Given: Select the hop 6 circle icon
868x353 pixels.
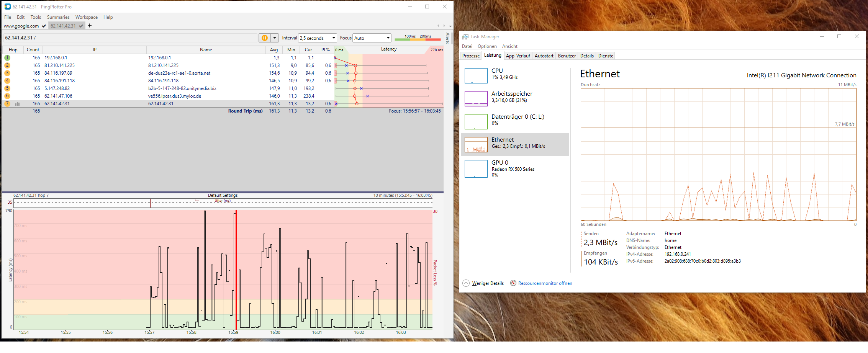Looking at the screenshot, I should pyautogui.click(x=7, y=96).
